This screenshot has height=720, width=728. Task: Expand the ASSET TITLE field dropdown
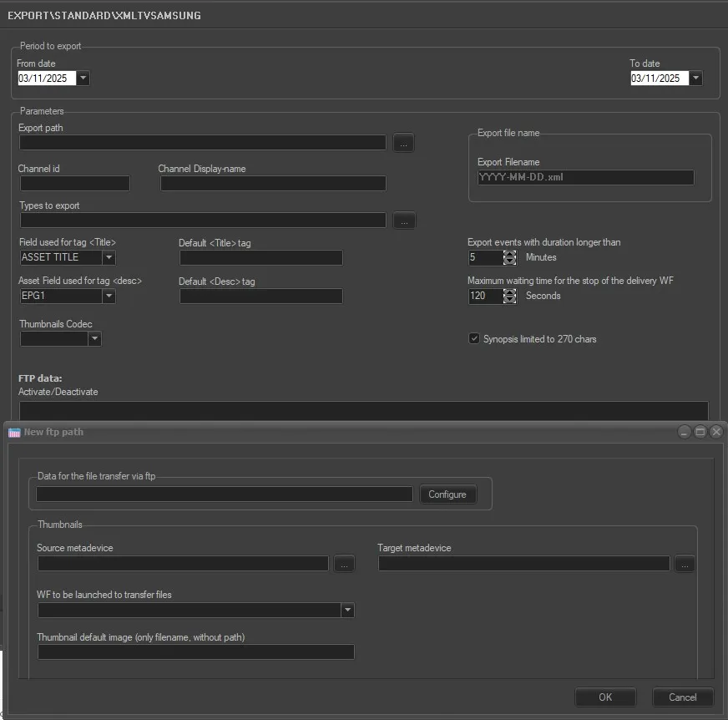point(109,258)
